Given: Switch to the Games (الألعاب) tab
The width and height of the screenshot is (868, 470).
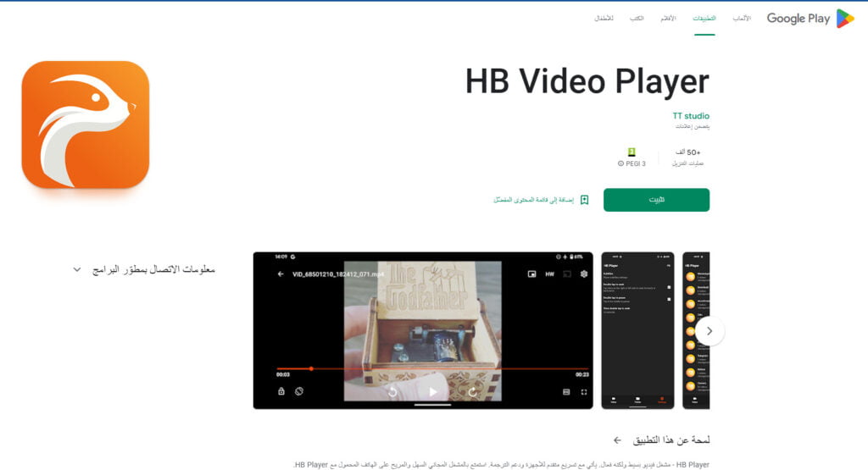Looking at the screenshot, I should click(742, 19).
